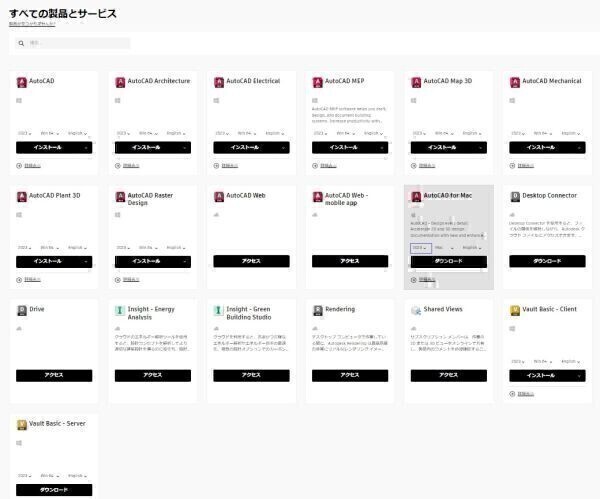Open details link under AutoCAD Architecture

pyautogui.click(x=131, y=166)
